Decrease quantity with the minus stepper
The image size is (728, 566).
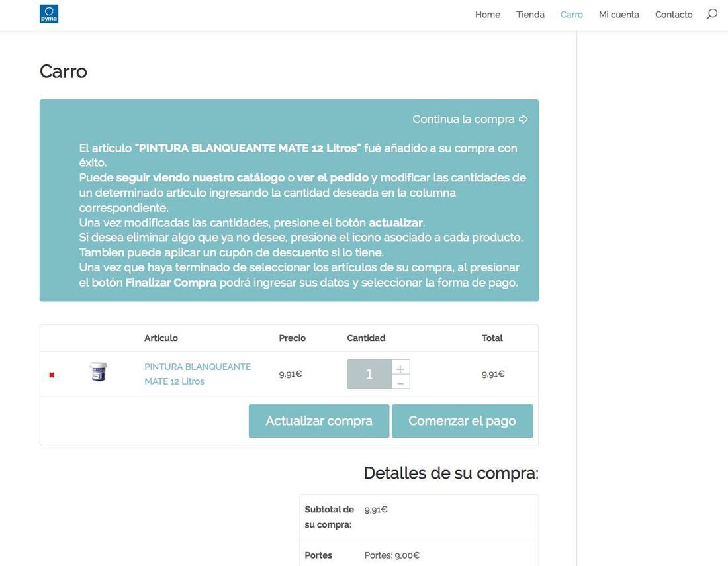coord(400,383)
